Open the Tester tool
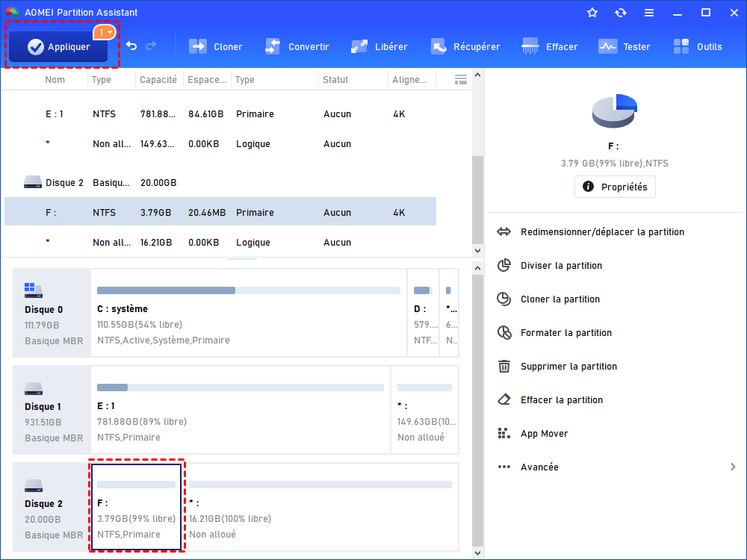This screenshot has height=560, width=747. pos(624,46)
